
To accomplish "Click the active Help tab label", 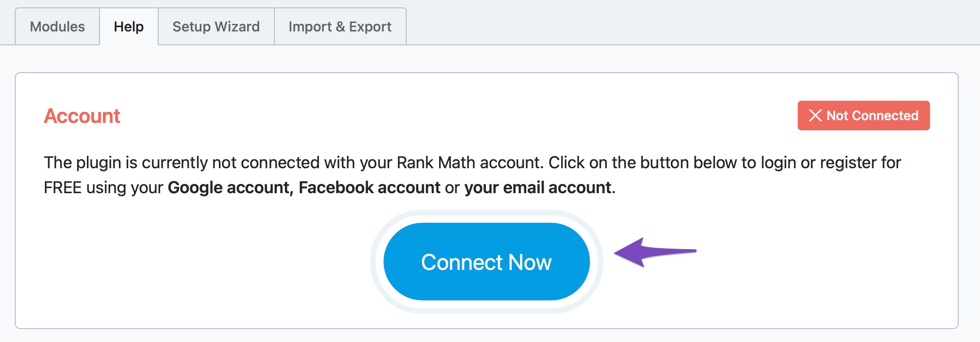I will tap(129, 26).
